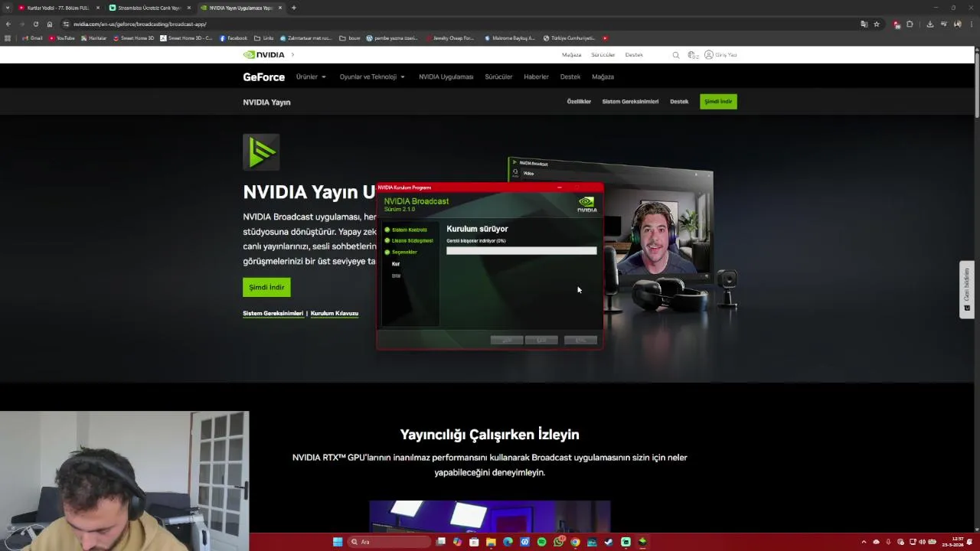Show hidden system tray icons chevron
This screenshot has height=551, width=980.
coord(864,542)
